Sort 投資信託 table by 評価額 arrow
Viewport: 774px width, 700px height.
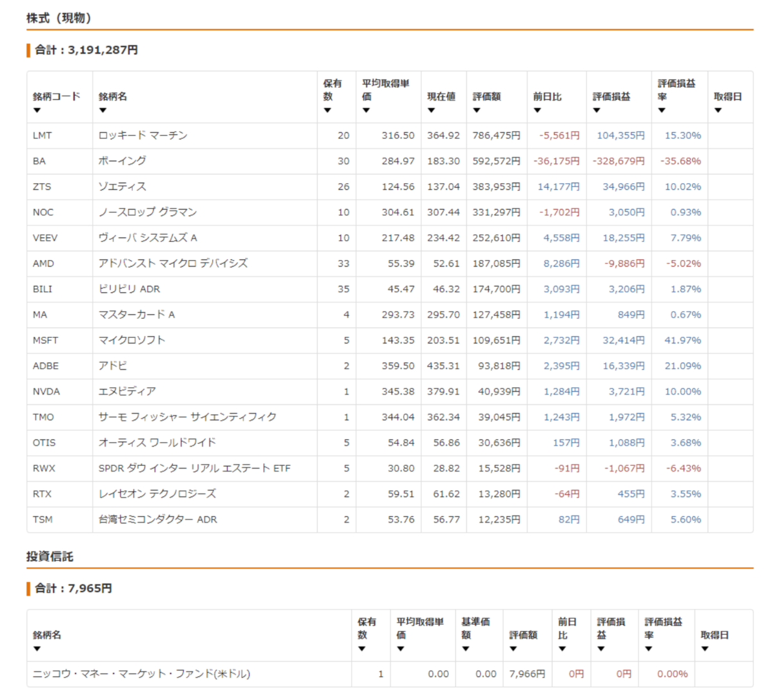point(513,649)
